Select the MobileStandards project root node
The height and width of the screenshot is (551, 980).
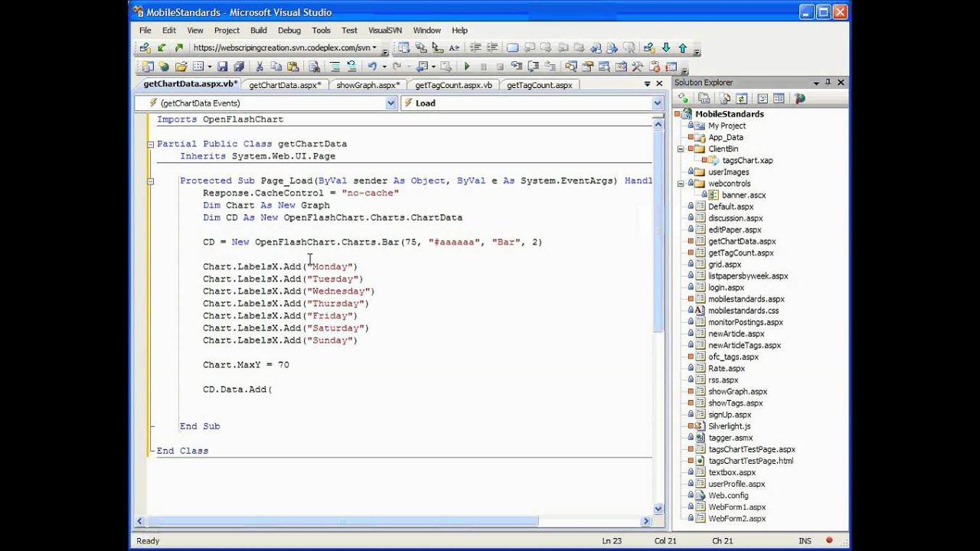pyautogui.click(x=729, y=114)
